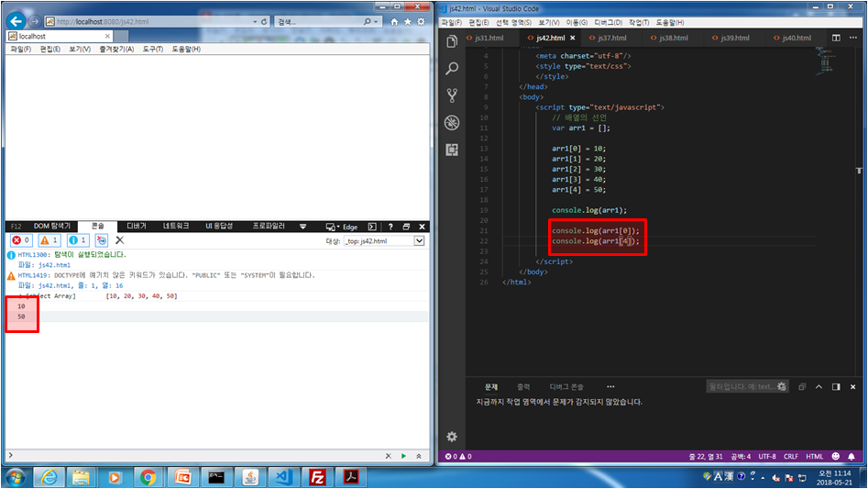This screenshot has width=868, height=489.
Task: Open the Search icon in VS Code activity bar
Action: click(452, 69)
